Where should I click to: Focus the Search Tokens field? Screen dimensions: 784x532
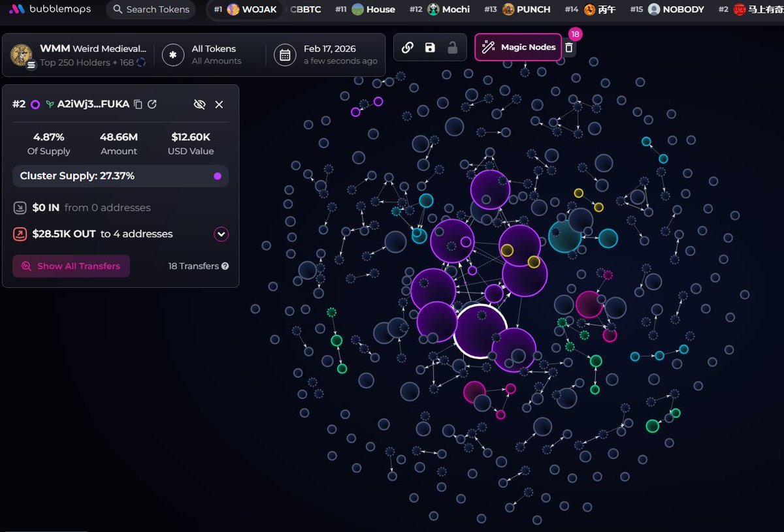[151, 9]
